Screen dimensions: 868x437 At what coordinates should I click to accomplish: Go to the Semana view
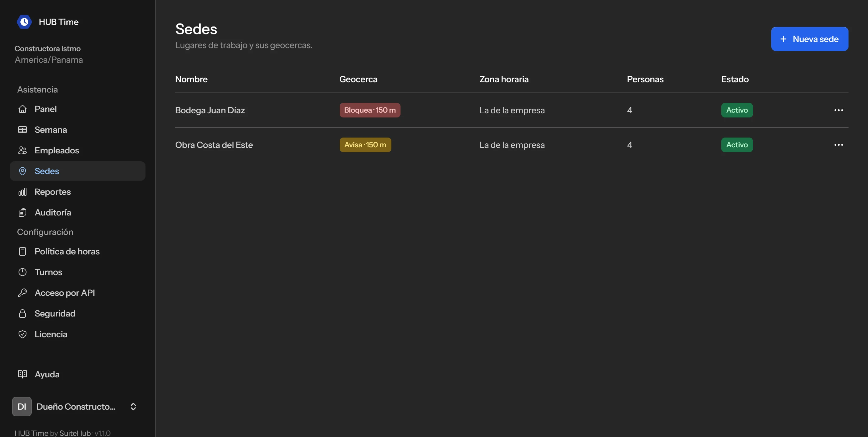(78, 130)
